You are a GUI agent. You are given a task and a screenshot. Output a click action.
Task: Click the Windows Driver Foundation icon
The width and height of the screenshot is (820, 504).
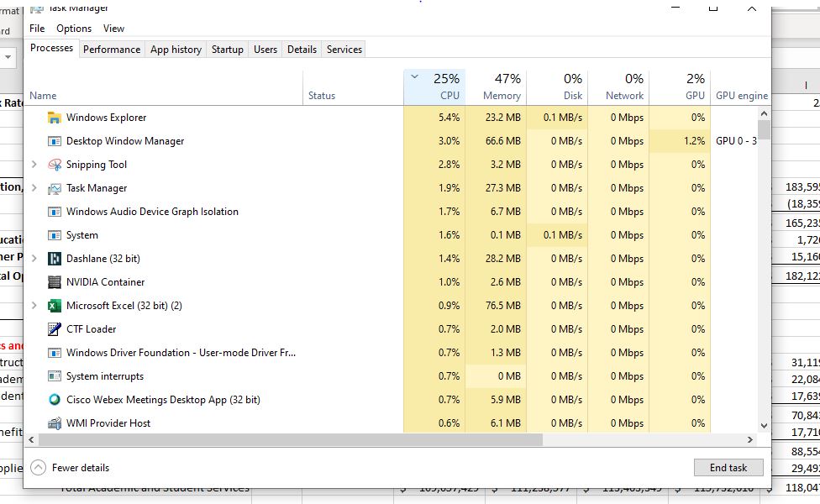[x=55, y=353]
